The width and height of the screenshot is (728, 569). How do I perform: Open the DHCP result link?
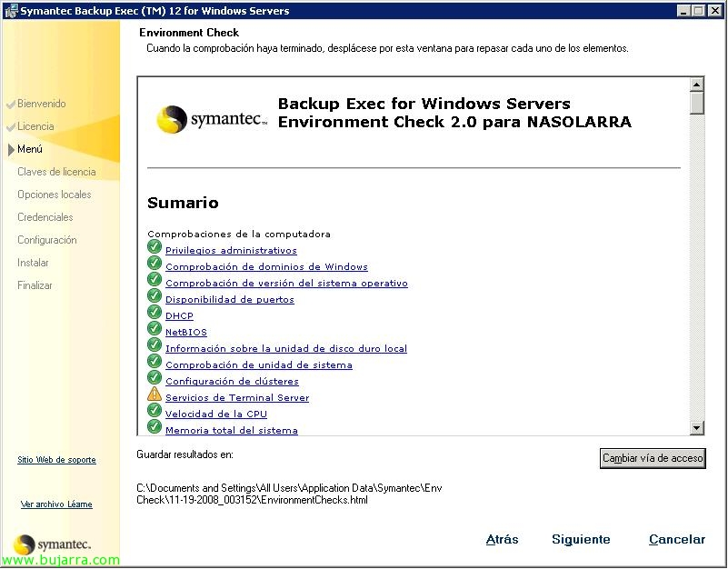(179, 315)
